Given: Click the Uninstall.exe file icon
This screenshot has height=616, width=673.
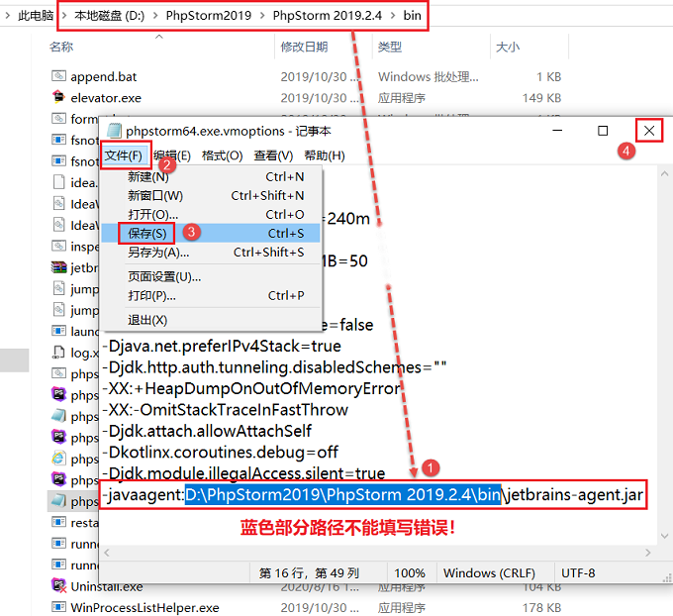Looking at the screenshot, I should click(x=58, y=585).
